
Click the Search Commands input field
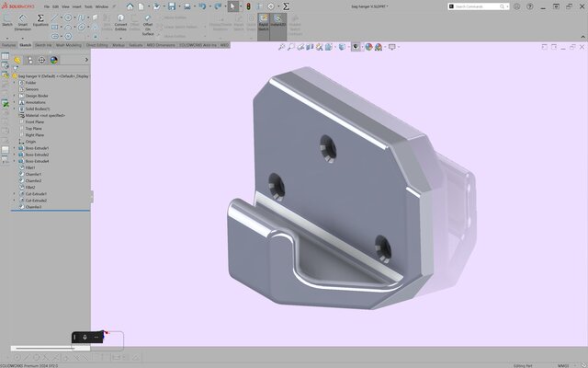tap(483, 6)
